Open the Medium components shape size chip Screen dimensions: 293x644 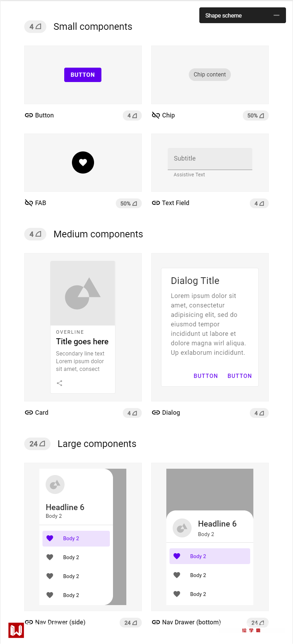pyautogui.click(x=35, y=234)
